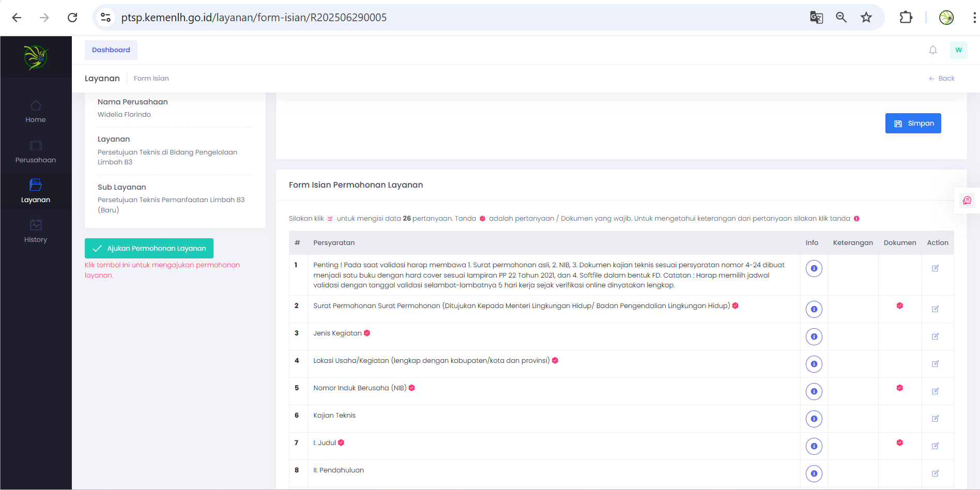Click the notification bell icon
Image resolution: width=980 pixels, height=490 pixels.
pyautogui.click(x=932, y=50)
